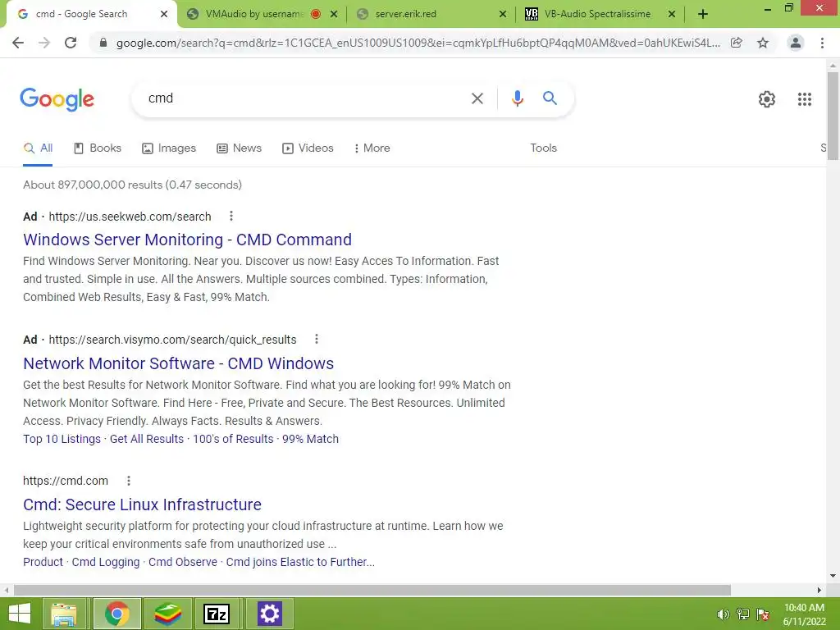The width and height of the screenshot is (840, 630).
Task: Bookmark this page with the star icon
Action: point(763,43)
